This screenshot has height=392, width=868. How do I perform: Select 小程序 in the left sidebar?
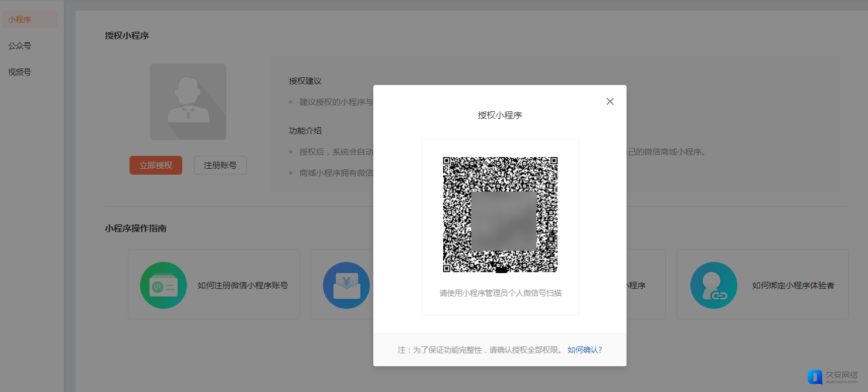pyautogui.click(x=30, y=19)
